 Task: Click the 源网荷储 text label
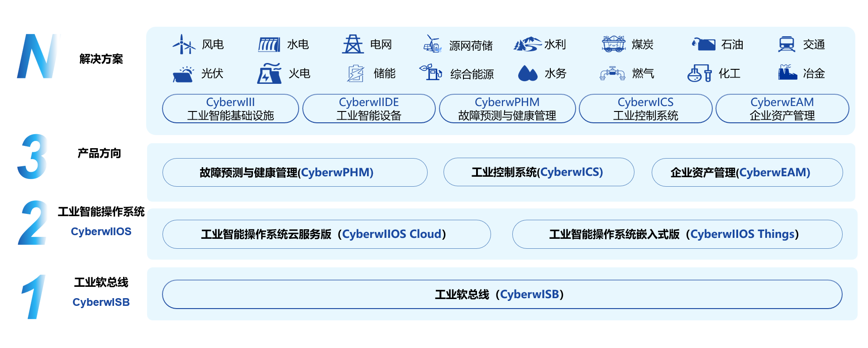click(471, 46)
